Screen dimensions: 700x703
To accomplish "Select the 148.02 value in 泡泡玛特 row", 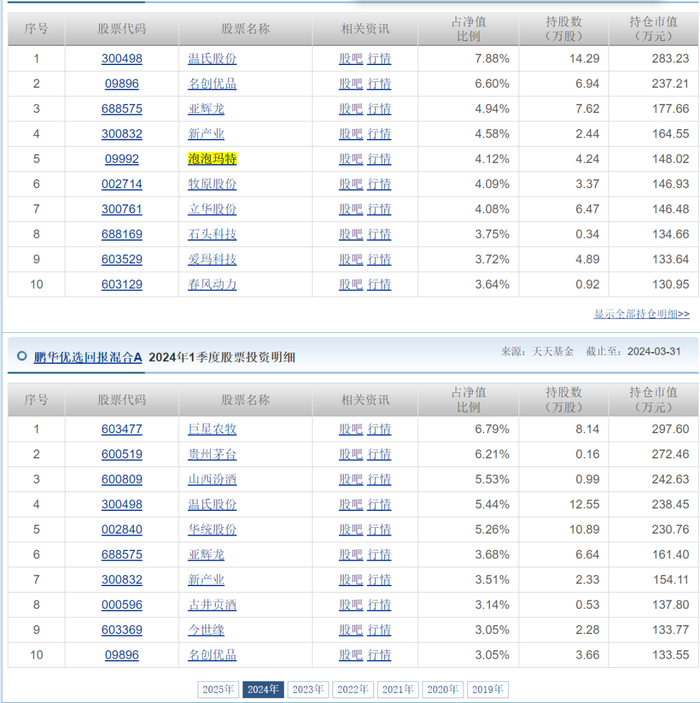I will pyautogui.click(x=670, y=159).
